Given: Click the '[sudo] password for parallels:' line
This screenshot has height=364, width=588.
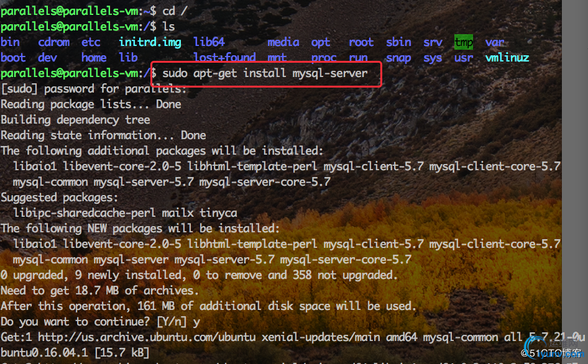Looking at the screenshot, I should (x=93, y=89).
